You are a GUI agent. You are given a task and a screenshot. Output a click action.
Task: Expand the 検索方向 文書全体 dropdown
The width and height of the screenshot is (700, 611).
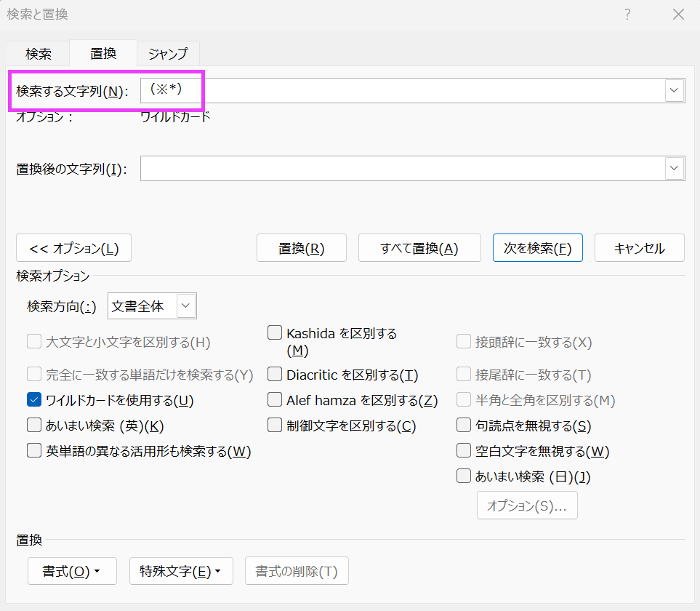(187, 306)
